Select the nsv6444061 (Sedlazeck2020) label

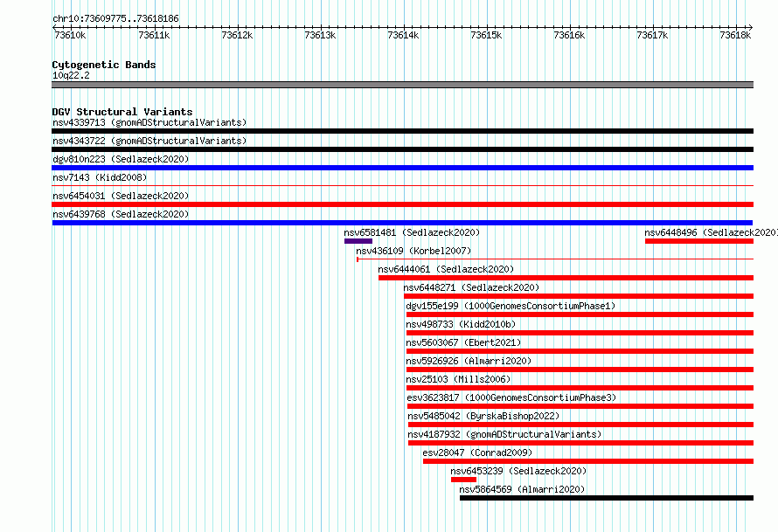[x=446, y=269]
